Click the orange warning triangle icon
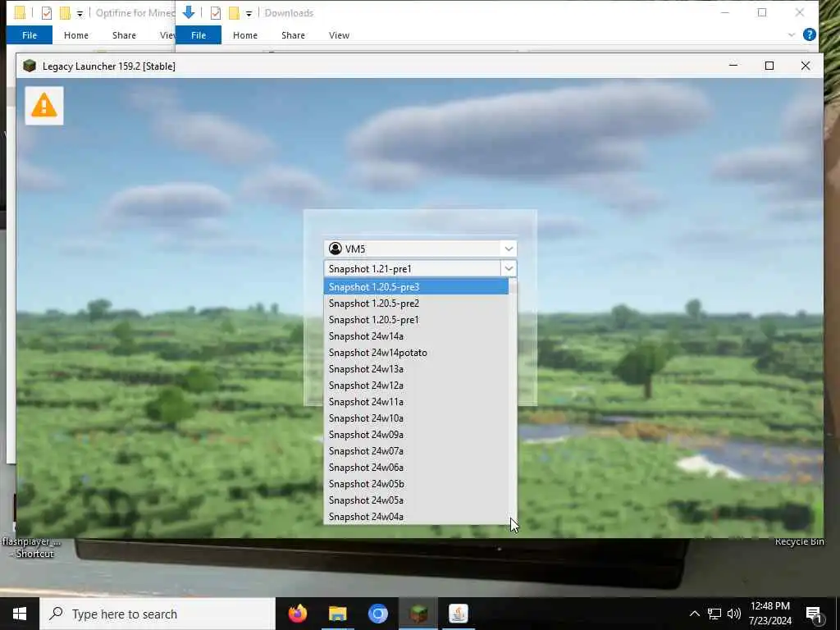 (x=44, y=105)
